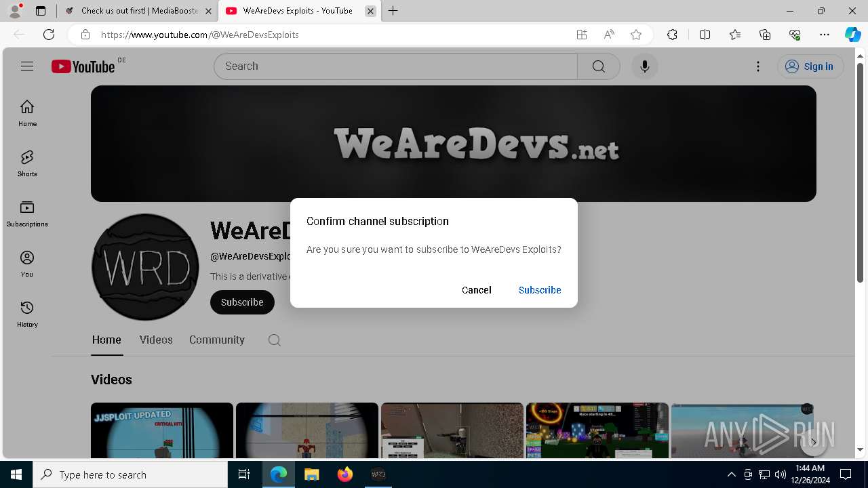Open the Tab actions menu icon
Screen dimensions: 868x488
(41, 11)
